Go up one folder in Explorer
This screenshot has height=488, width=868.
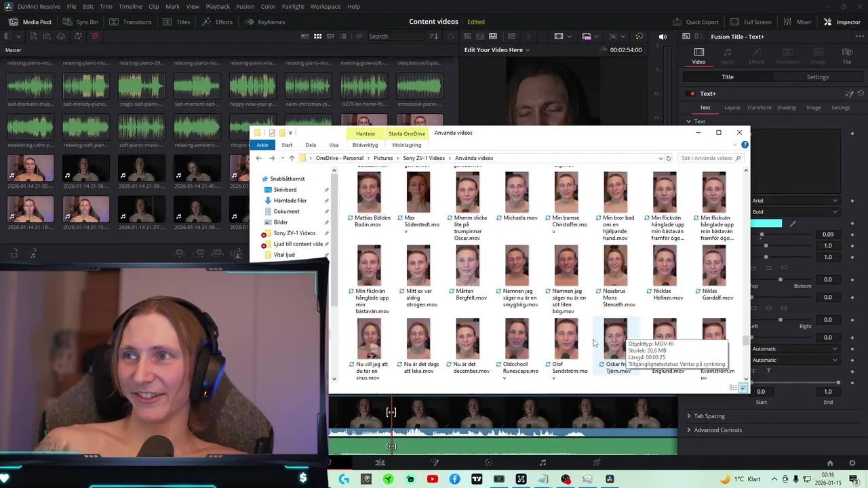tap(292, 158)
